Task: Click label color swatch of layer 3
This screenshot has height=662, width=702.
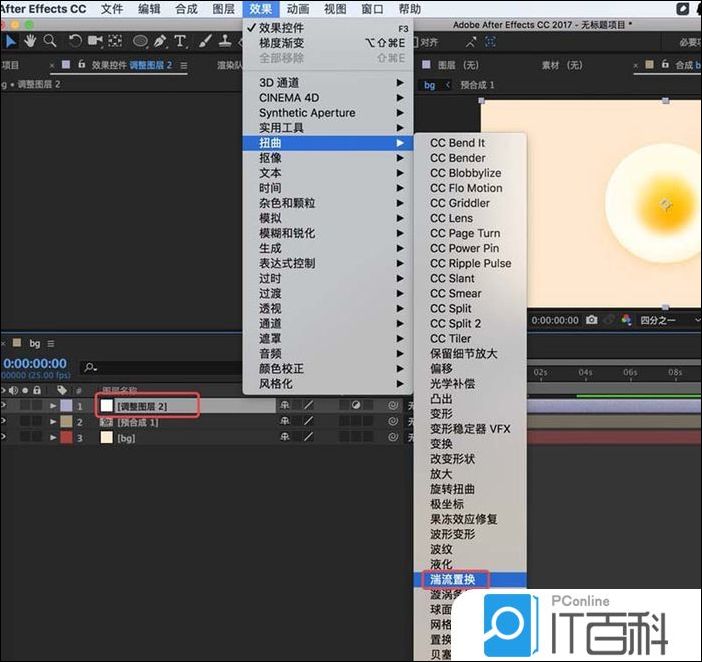Action: [66, 438]
